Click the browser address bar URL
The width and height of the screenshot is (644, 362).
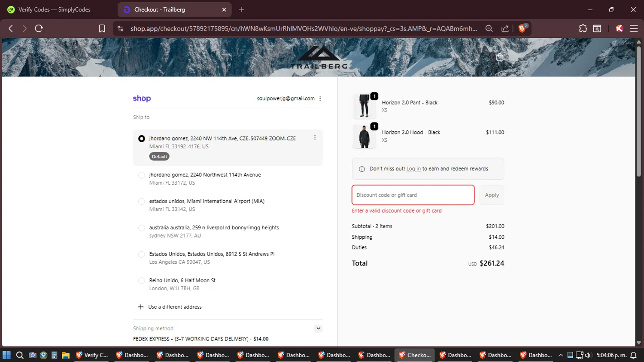[304, 28]
